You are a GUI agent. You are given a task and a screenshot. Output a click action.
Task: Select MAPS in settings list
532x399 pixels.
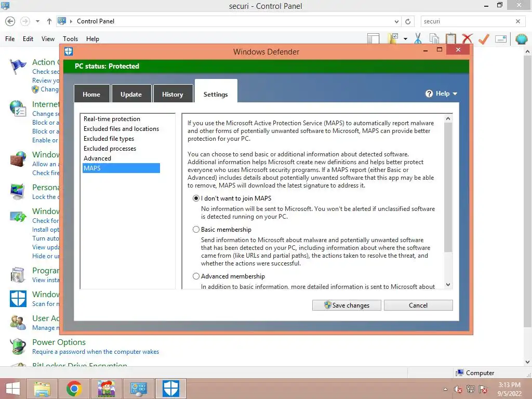pyautogui.click(x=121, y=168)
